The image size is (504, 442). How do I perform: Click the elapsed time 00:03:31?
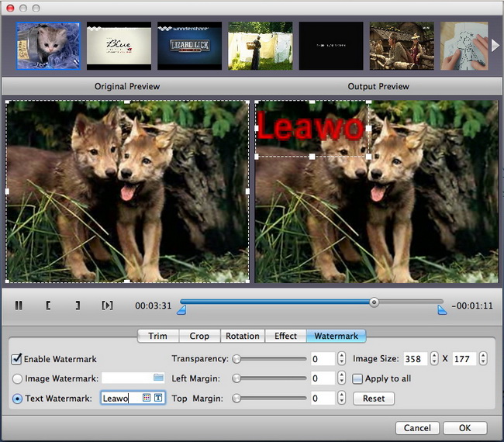154,306
